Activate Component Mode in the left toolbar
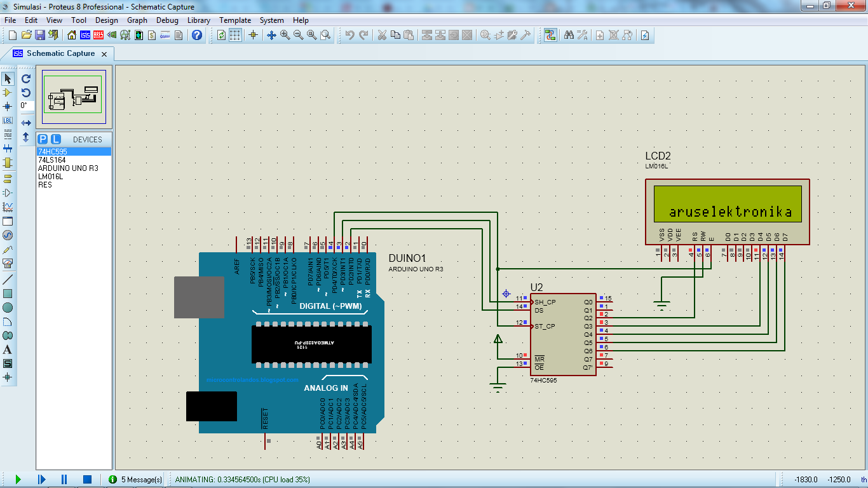The width and height of the screenshot is (868, 488). (x=8, y=93)
